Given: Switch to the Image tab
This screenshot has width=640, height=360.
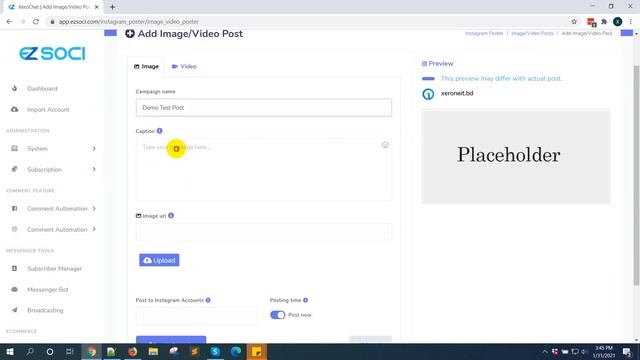Looking at the screenshot, I should click(x=146, y=67).
